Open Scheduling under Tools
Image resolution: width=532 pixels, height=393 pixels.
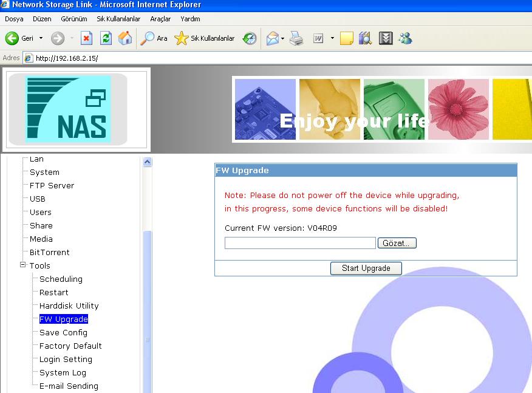point(61,279)
